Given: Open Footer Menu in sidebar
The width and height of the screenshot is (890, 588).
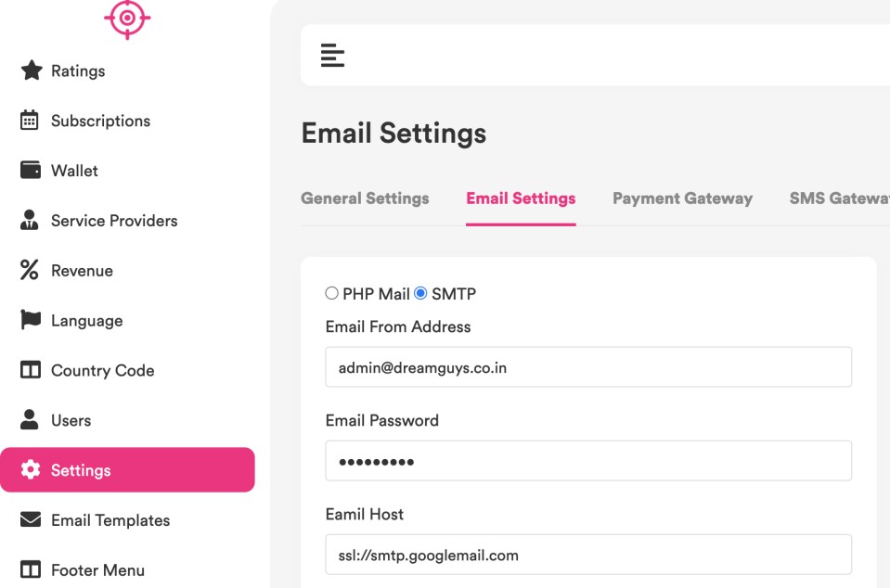Looking at the screenshot, I should pos(97,570).
